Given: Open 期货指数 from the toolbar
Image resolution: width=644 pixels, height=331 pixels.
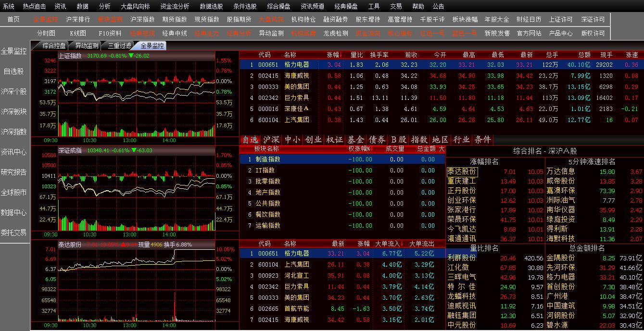Looking at the screenshot, I should 175,19.
